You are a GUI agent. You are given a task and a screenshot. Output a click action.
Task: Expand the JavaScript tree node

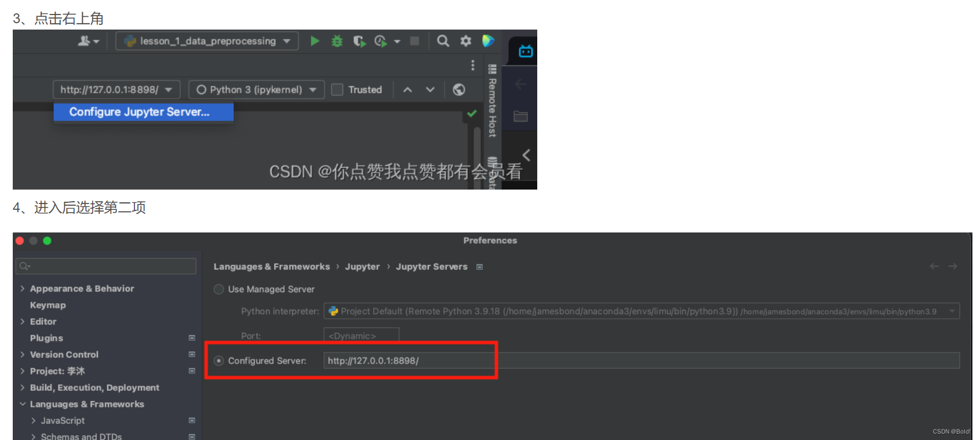[34, 421]
